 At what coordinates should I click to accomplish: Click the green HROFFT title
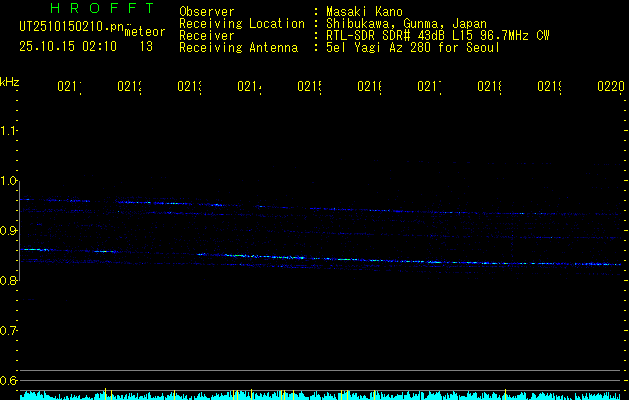[102, 8]
